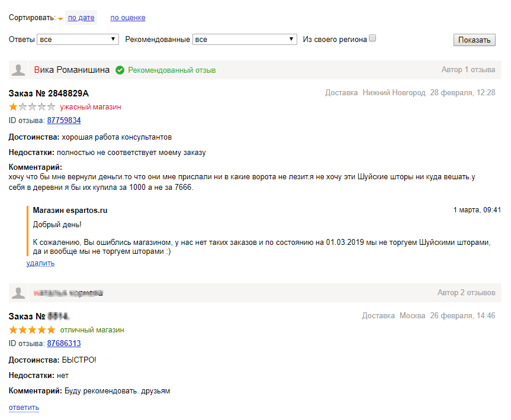Viewport: 511px width, 420px height.
Task: Click order heading 'Заказ № 2848829A'
Action: 49,93
